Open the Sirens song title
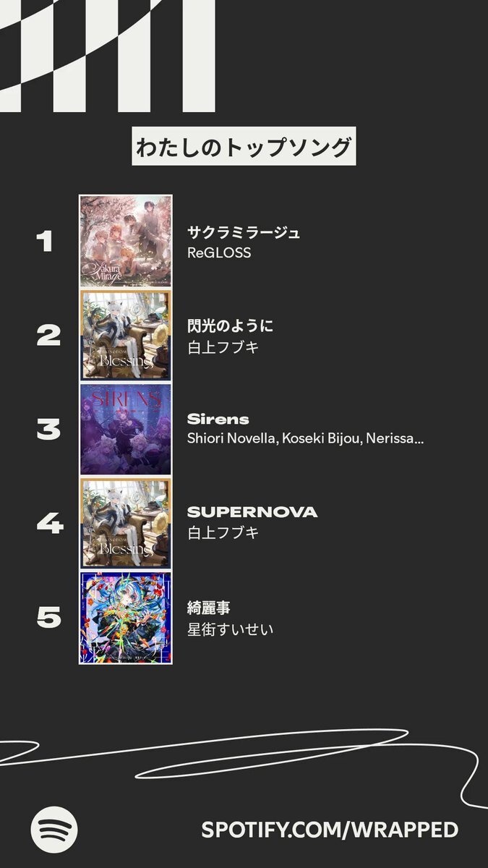The image size is (488, 868). (218, 420)
